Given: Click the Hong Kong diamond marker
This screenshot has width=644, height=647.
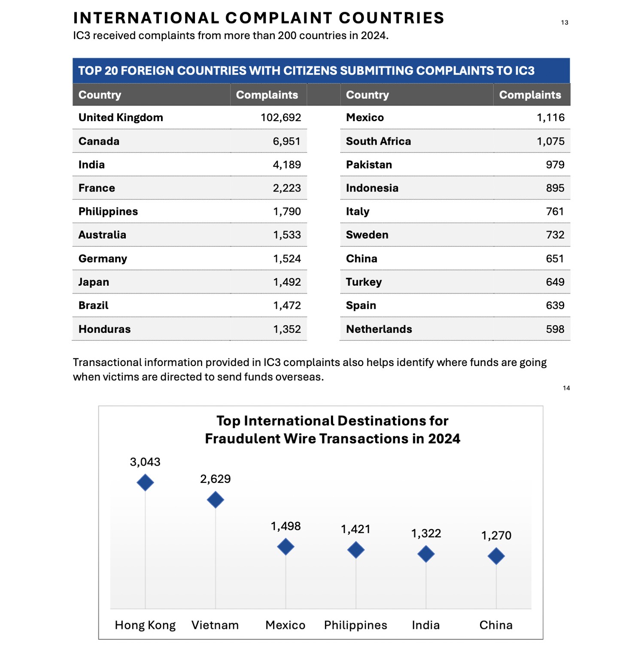Looking at the screenshot, I should [x=145, y=482].
